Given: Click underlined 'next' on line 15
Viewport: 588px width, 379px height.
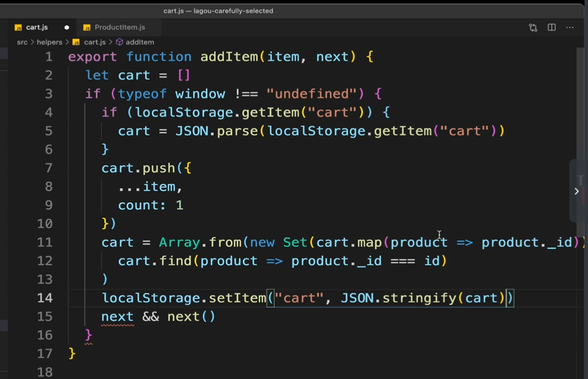Looking at the screenshot, I should click(118, 317).
